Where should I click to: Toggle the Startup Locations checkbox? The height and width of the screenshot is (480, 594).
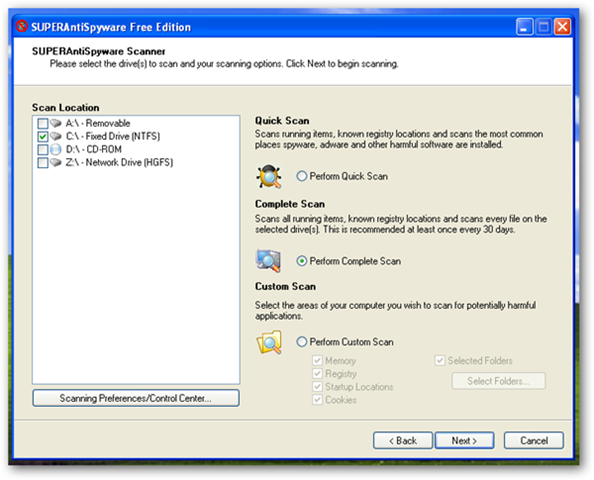click(x=317, y=387)
